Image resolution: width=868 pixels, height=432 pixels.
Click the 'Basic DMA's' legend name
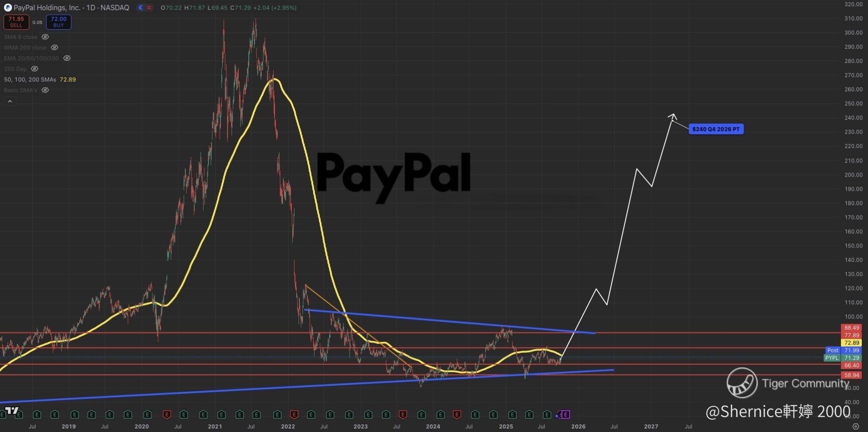[21, 90]
